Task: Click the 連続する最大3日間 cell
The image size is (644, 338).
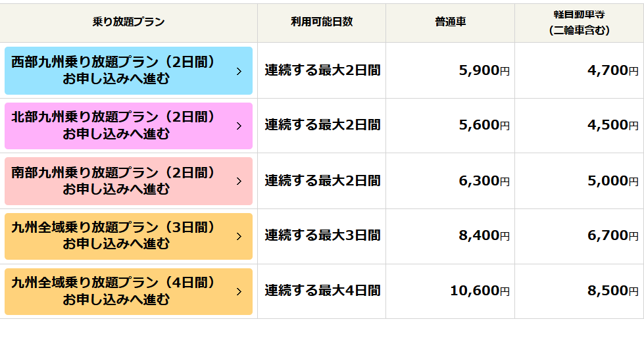Action: 322,235
